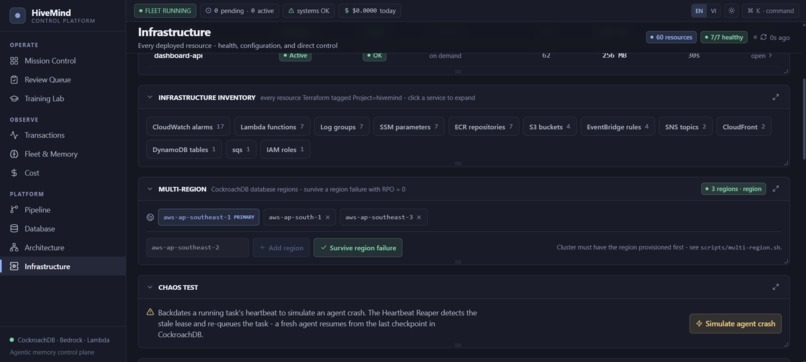Viewport: 806px width, 362px height.
Task: Click the Transactions pulse icon
Action: coord(14,135)
